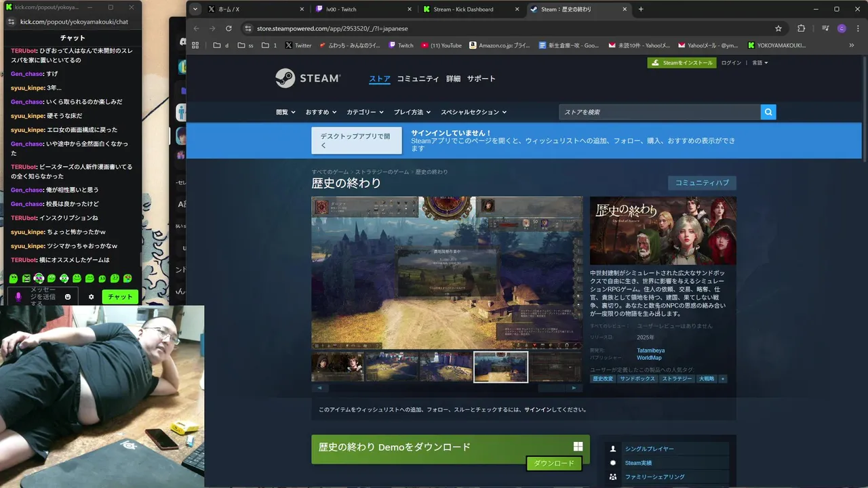Reload the Steam page with the refresh icon

click(229, 28)
